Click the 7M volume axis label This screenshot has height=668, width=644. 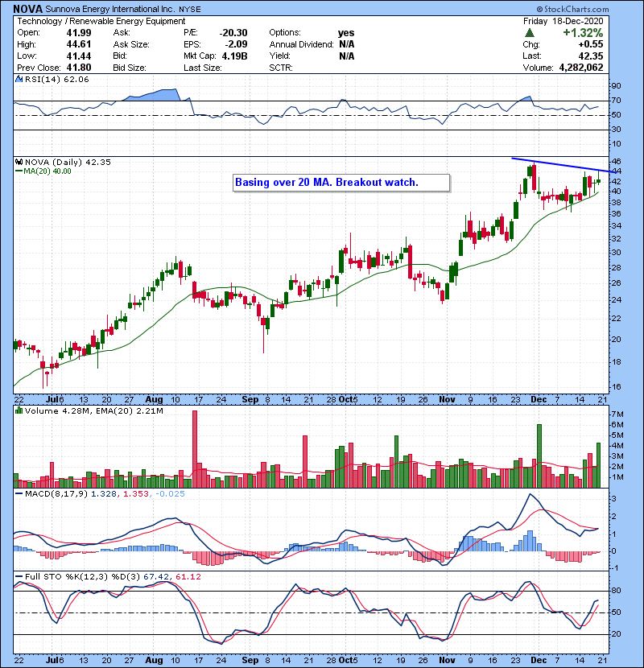tap(617, 414)
